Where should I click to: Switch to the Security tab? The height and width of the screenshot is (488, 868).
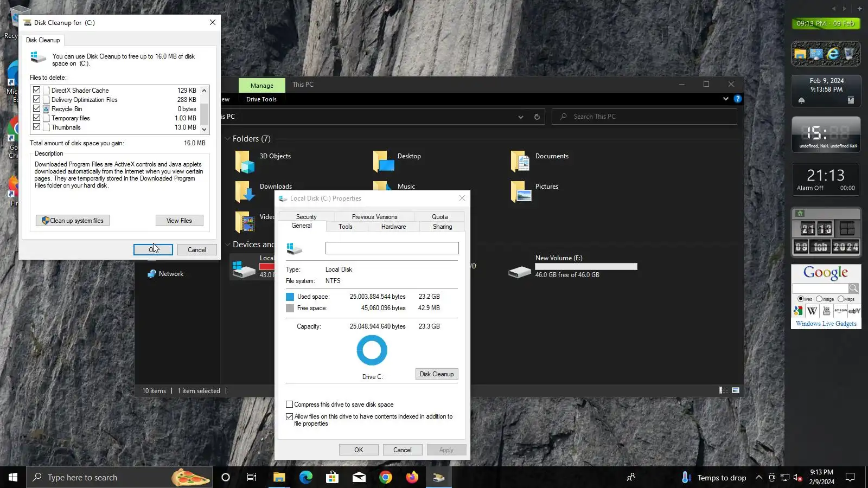click(307, 217)
